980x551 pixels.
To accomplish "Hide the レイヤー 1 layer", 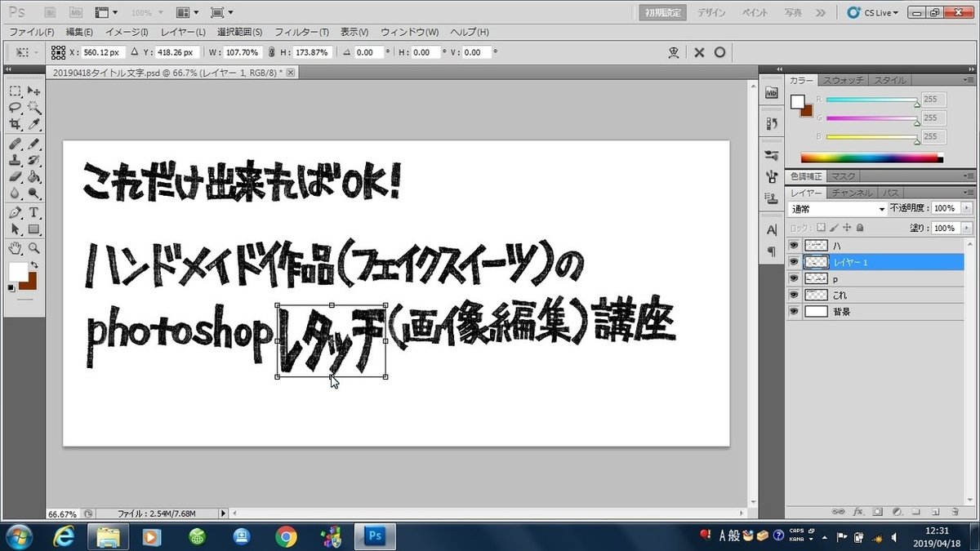I will point(793,262).
